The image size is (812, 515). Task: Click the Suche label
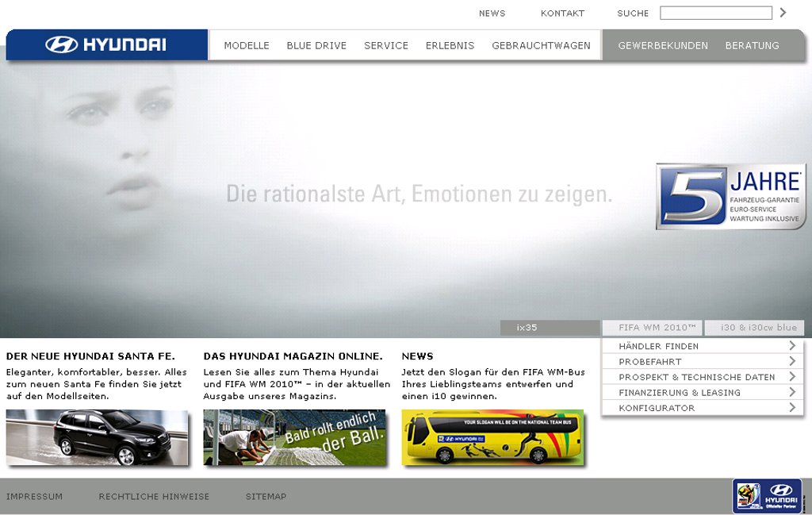[x=633, y=13]
